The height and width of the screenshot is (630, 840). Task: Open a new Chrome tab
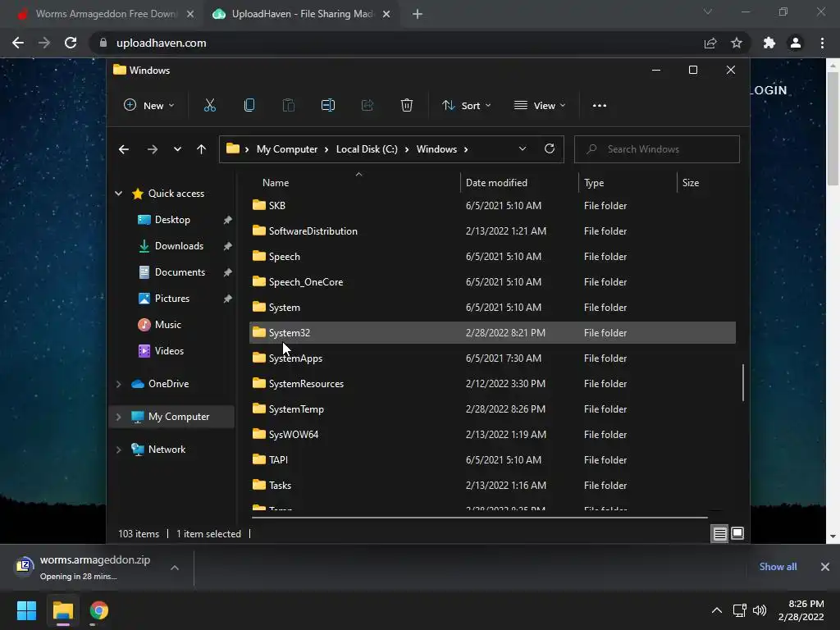[418, 14]
